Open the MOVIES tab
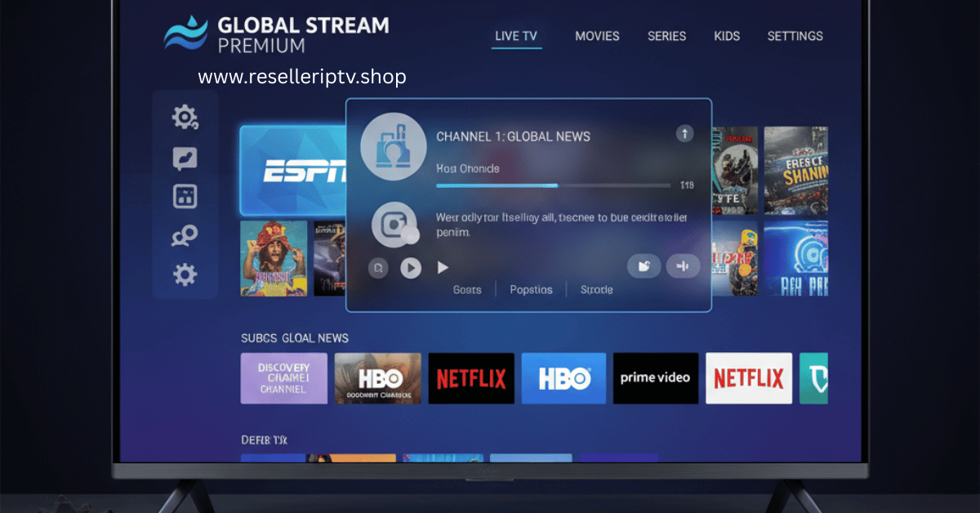This screenshot has height=513, width=980. click(x=597, y=37)
